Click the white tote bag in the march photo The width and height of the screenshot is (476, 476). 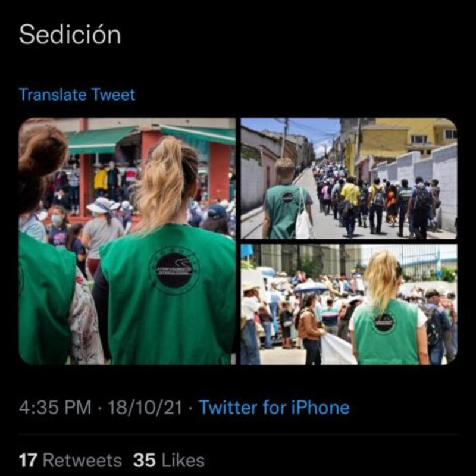pos(304,217)
